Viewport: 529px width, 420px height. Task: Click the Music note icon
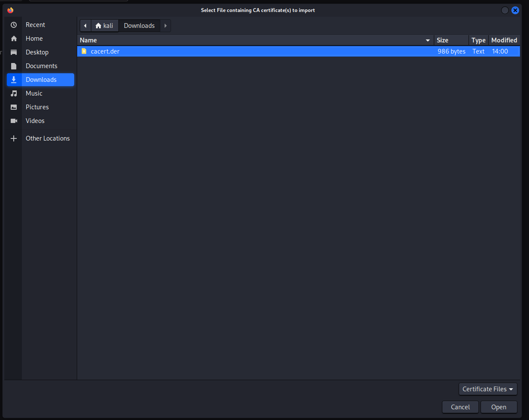(14, 93)
